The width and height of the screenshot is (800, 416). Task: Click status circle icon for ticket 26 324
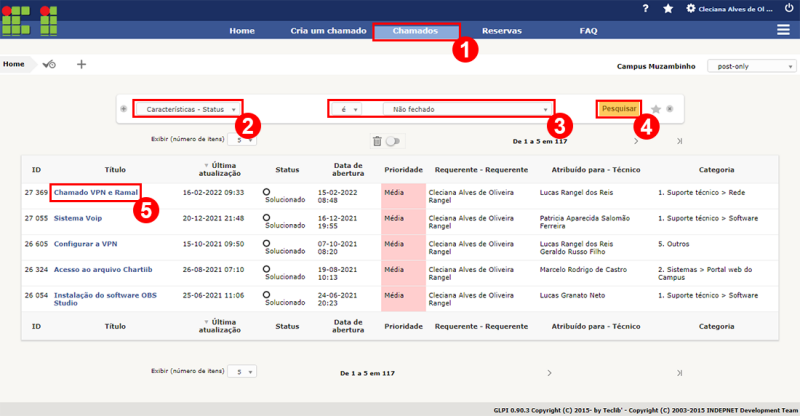coord(266,269)
